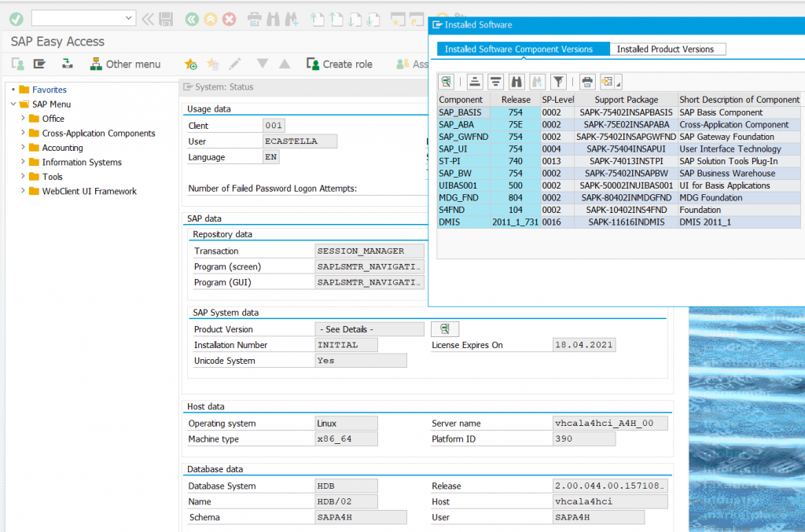The image size is (805, 532).
Task: Click the Client field showing 001
Action: click(x=274, y=125)
